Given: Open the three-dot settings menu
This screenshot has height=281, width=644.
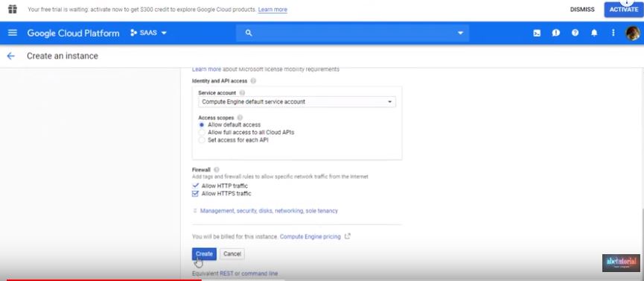Looking at the screenshot, I should 613,33.
